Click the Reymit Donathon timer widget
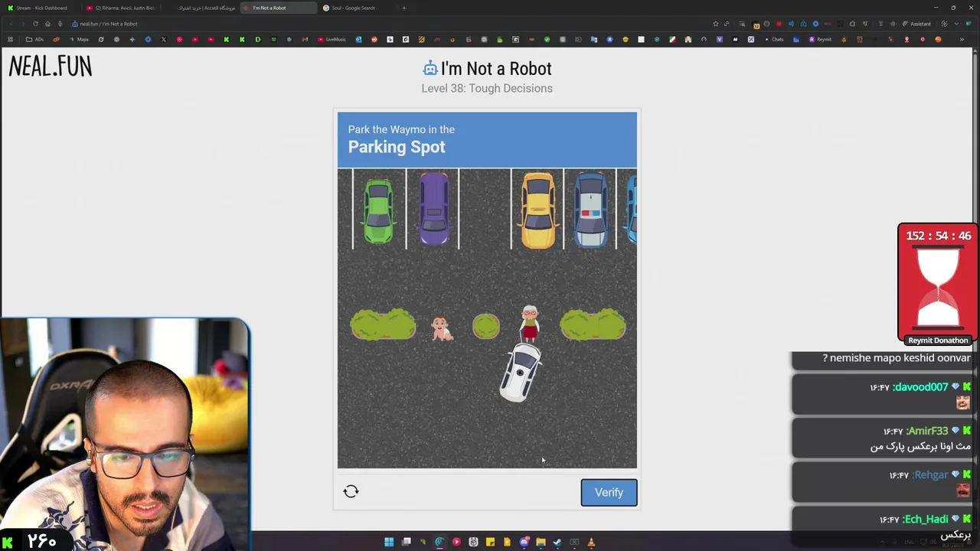The height and width of the screenshot is (551, 980). [938, 285]
